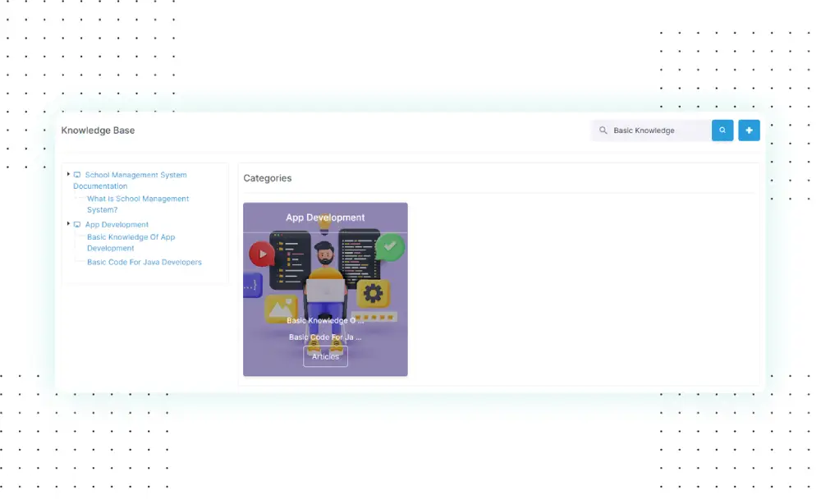Open Basic Knowledge O... link on card
821x504 pixels.
pyautogui.click(x=325, y=320)
